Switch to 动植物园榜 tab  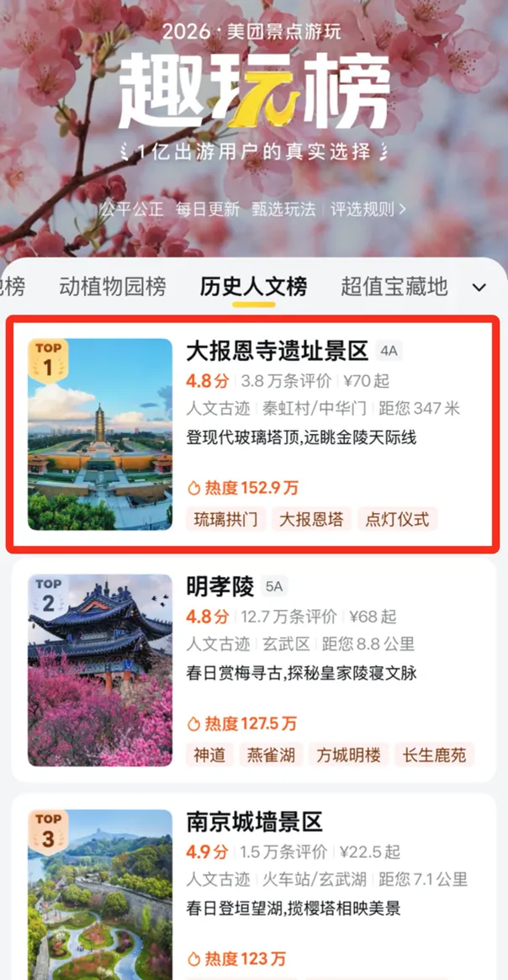[113, 287]
